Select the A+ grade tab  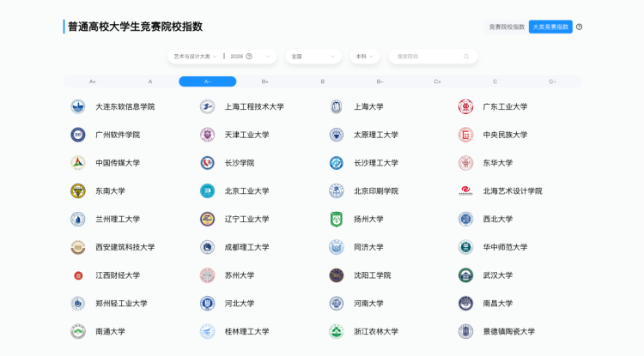93,81
